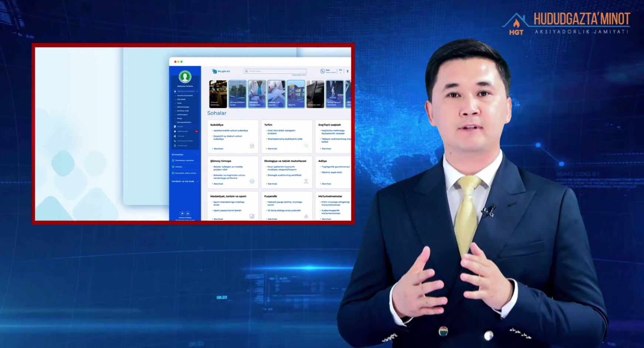The height and width of the screenshot is (348, 644).
Task: Open Bolalar nafaqasi va moddiy yordam olish
Action: [x=228, y=168]
